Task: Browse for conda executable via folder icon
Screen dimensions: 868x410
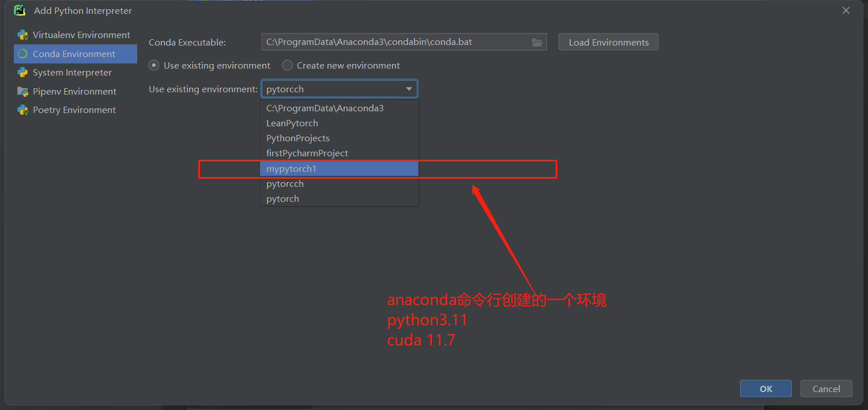Action: click(x=537, y=42)
